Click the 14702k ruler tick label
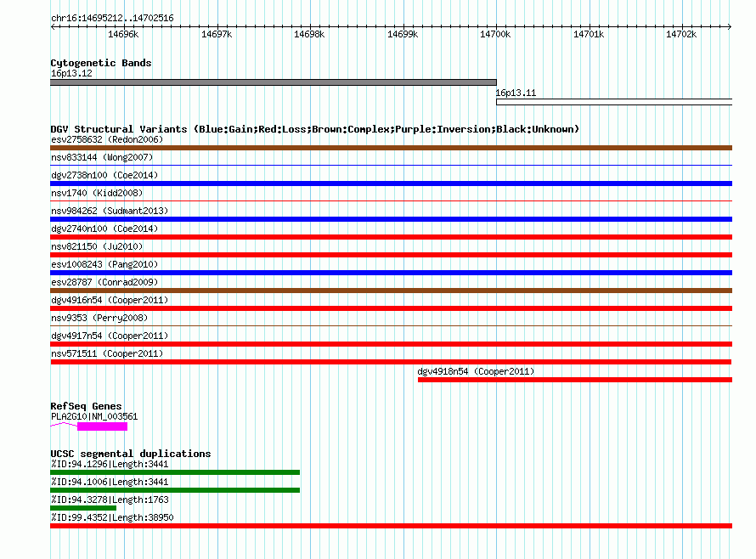756x559 pixels. pos(681,34)
